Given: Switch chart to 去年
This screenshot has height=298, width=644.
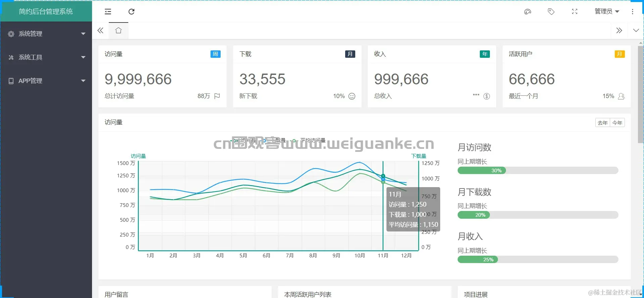Looking at the screenshot, I should click(603, 123).
